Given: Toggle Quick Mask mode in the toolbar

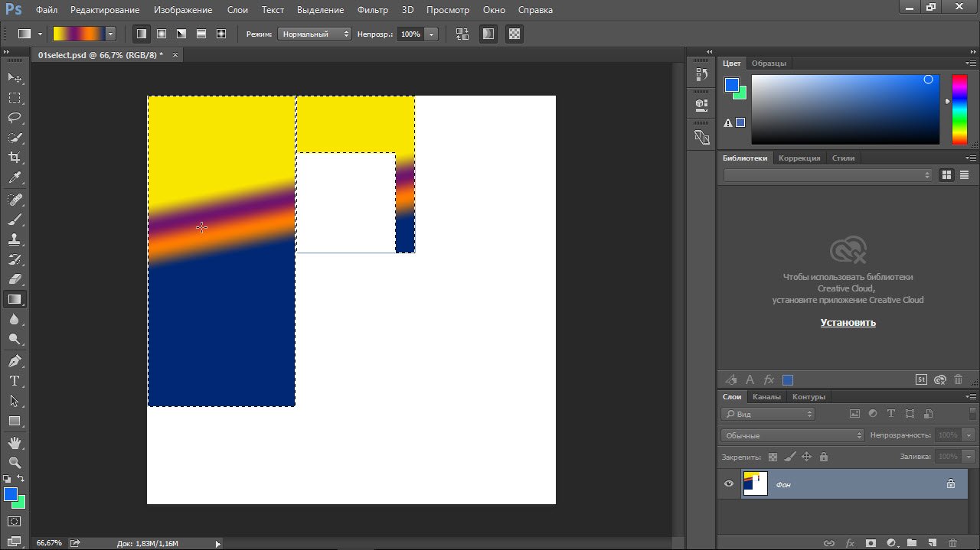Looking at the screenshot, I should (15, 522).
